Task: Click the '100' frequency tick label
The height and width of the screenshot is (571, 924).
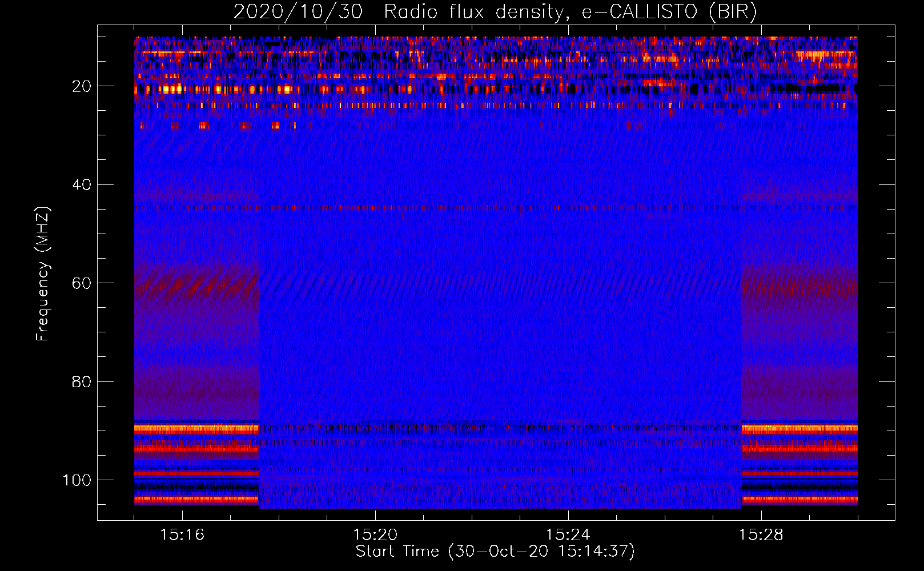Action: point(77,480)
